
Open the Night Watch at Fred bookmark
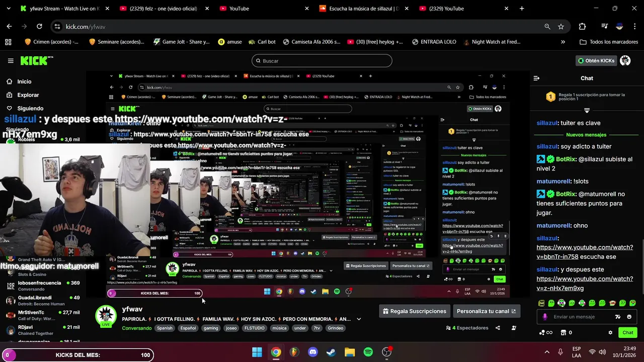click(x=491, y=42)
